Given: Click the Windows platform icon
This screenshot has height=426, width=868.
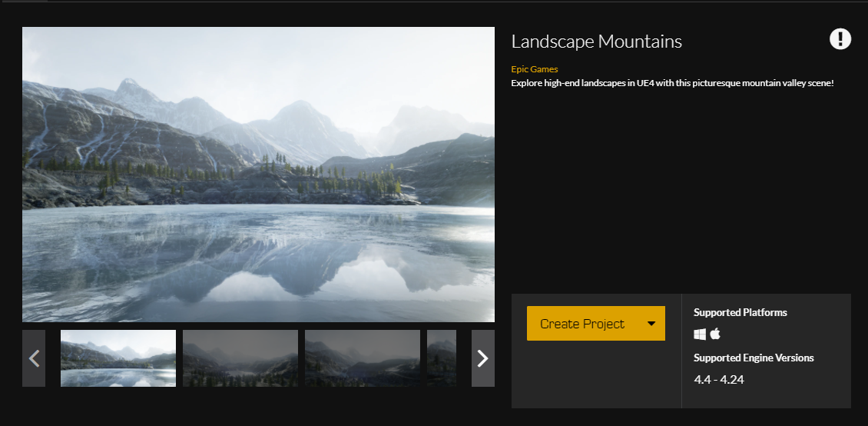Looking at the screenshot, I should click(x=700, y=334).
